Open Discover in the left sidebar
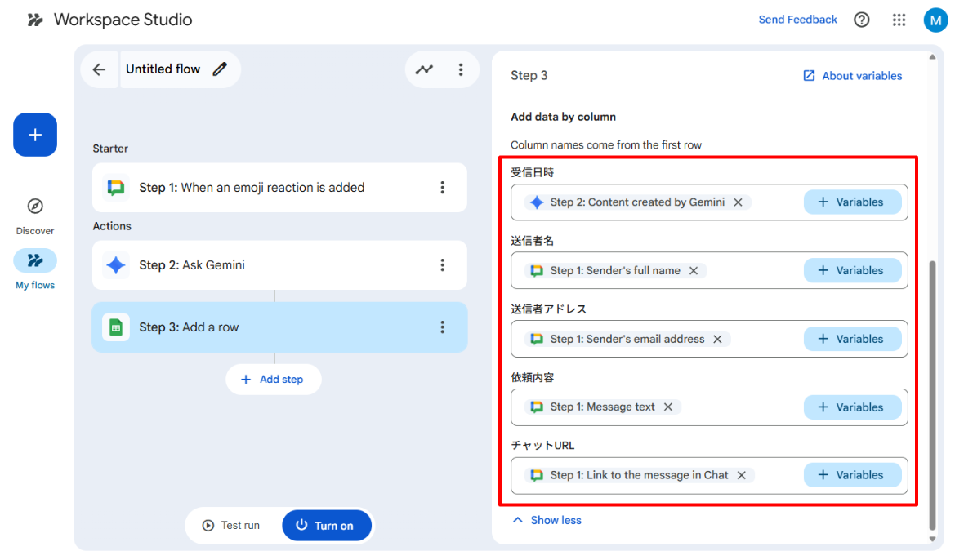 click(x=35, y=207)
